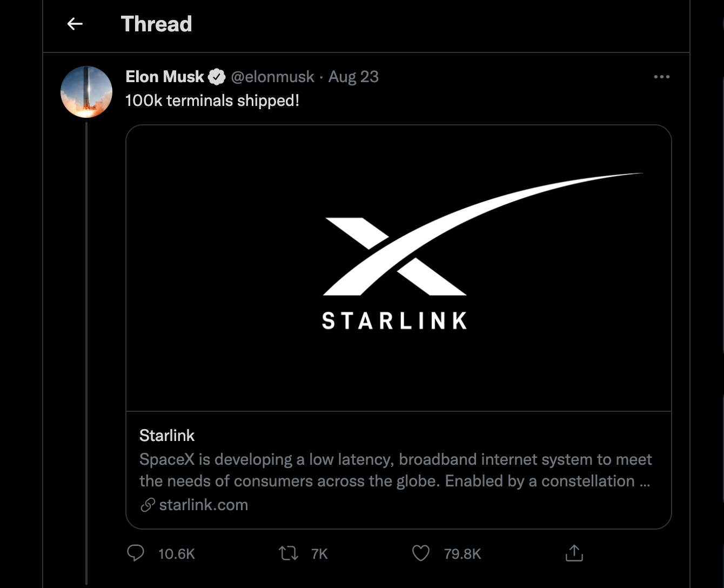Open the share tweet icon
The width and height of the screenshot is (724, 588).
coord(574,553)
